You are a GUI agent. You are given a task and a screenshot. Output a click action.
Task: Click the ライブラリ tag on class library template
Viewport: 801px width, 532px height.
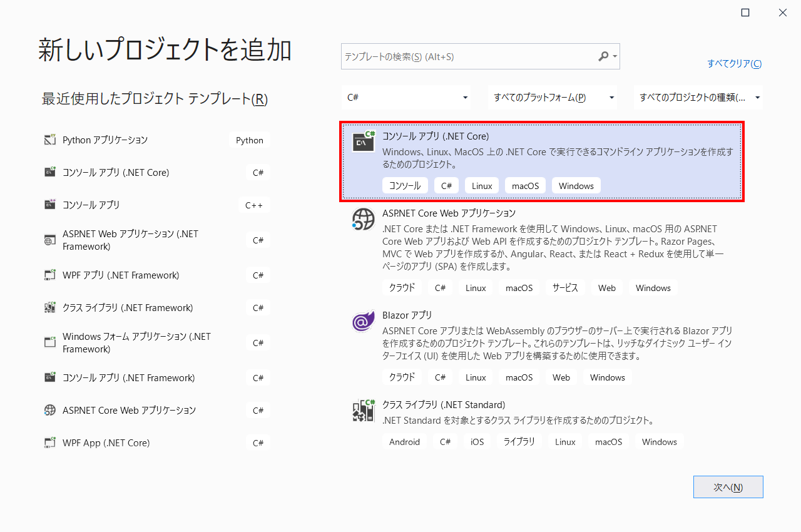pyautogui.click(x=520, y=442)
